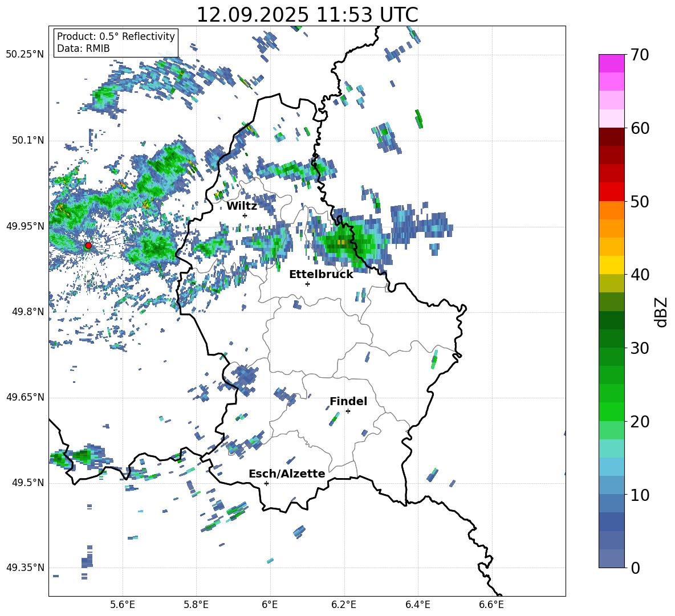
Task: Click the Esch/Alzette city label
Action: 287,474
